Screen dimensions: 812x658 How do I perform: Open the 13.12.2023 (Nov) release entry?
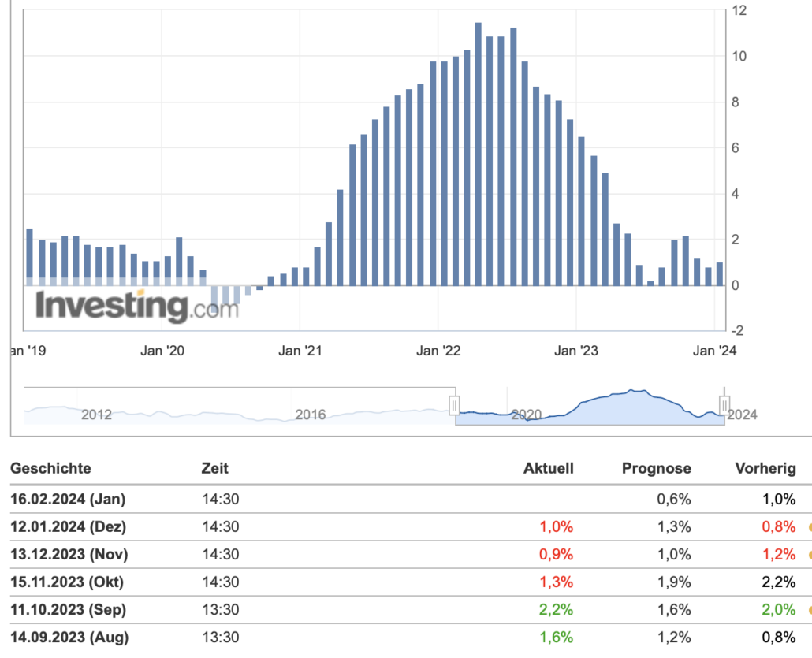click(69, 554)
